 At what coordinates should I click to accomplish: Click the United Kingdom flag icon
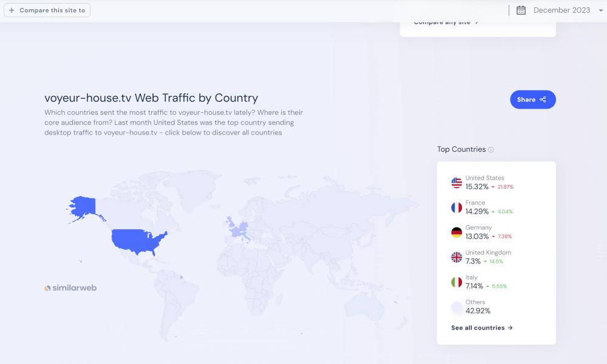coord(456,257)
